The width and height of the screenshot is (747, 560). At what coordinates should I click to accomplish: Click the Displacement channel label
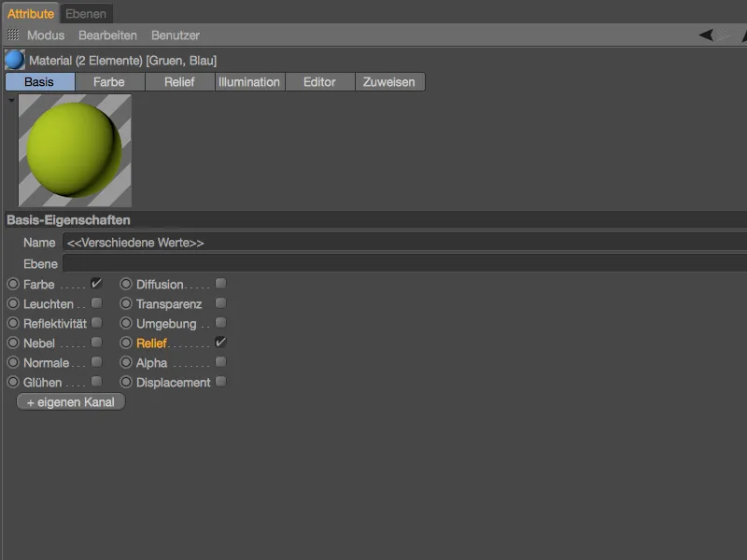[x=174, y=383]
